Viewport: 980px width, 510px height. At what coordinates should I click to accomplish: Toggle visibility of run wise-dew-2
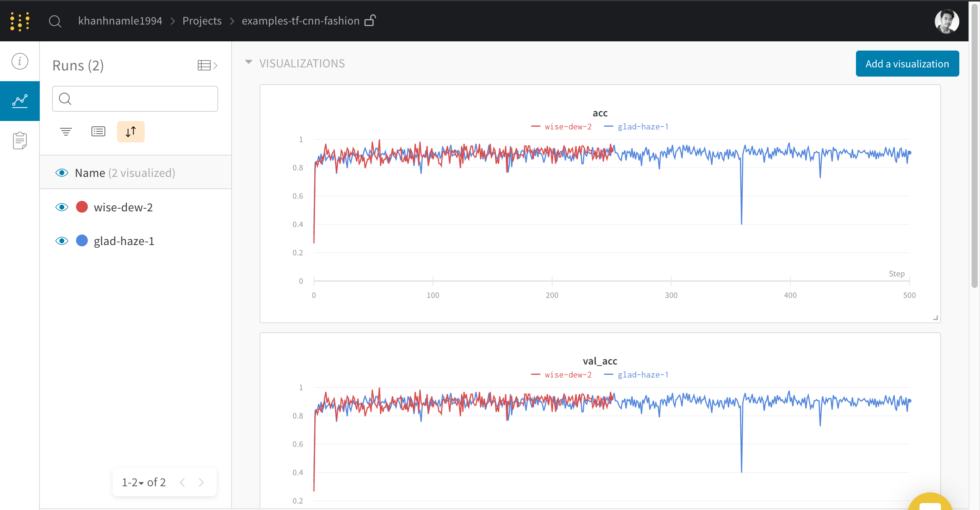[62, 207]
